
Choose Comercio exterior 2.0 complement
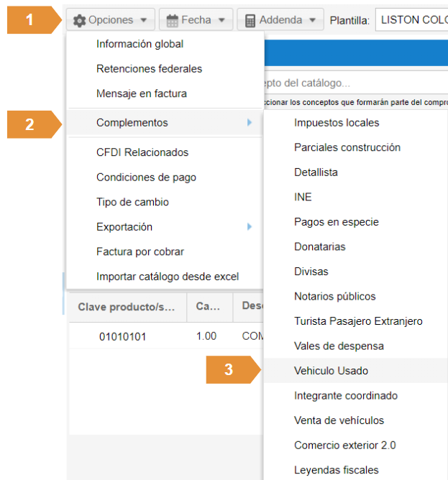[344, 446]
